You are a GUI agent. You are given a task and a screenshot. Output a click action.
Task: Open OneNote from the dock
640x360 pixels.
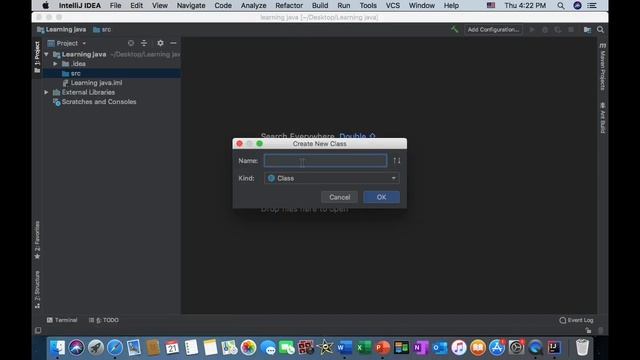point(420,347)
